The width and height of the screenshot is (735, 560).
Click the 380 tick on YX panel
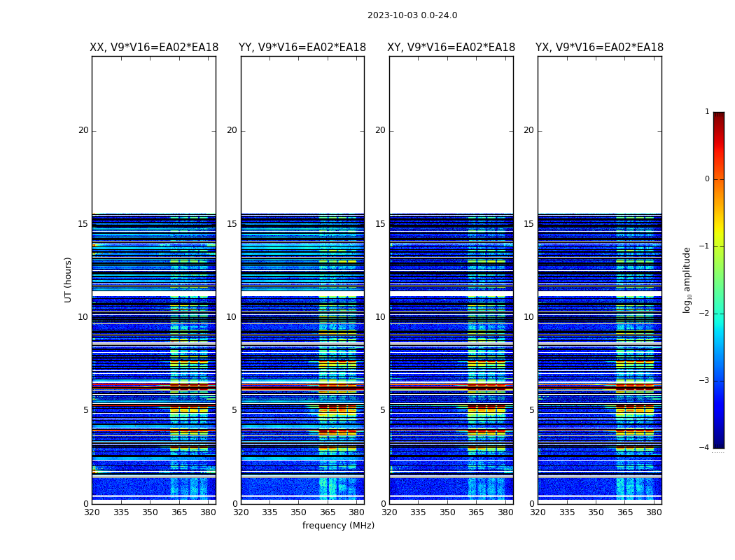pos(654,512)
